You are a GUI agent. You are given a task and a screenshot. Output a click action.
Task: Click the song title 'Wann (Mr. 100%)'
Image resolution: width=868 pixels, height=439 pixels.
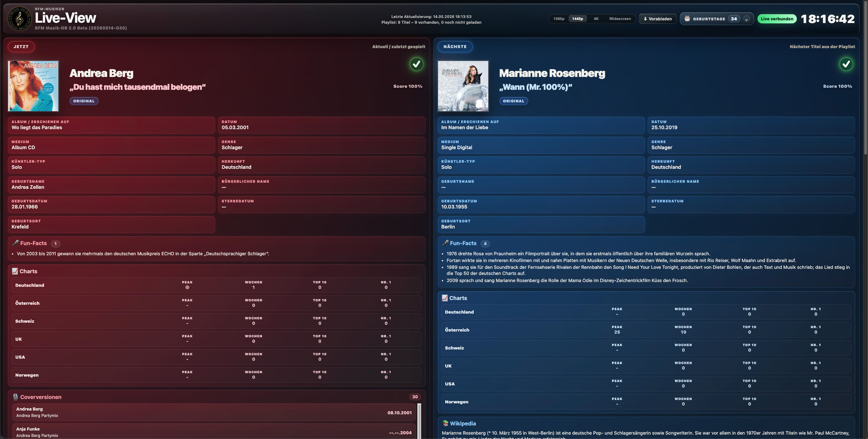[535, 87]
